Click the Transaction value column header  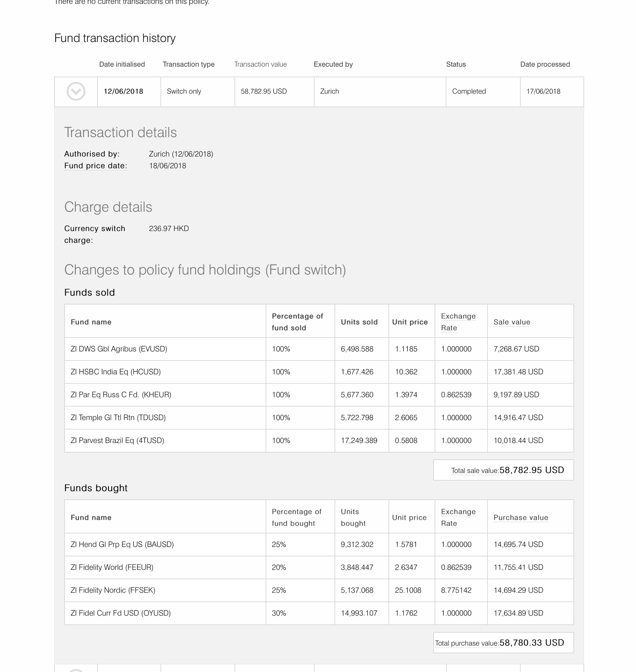(260, 64)
